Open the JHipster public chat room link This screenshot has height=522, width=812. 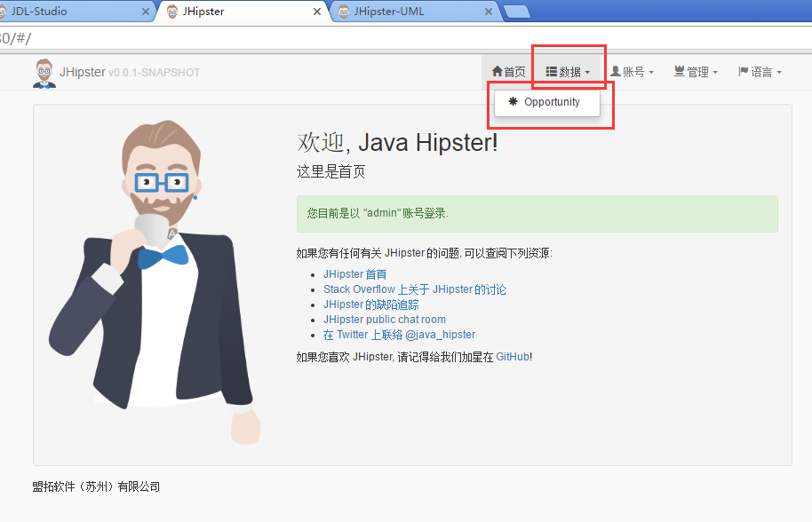click(x=384, y=320)
